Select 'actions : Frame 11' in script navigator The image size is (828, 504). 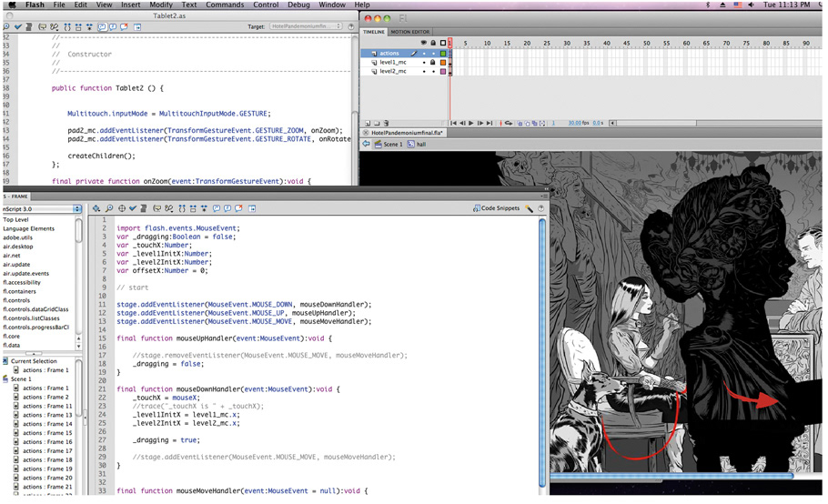(47, 406)
